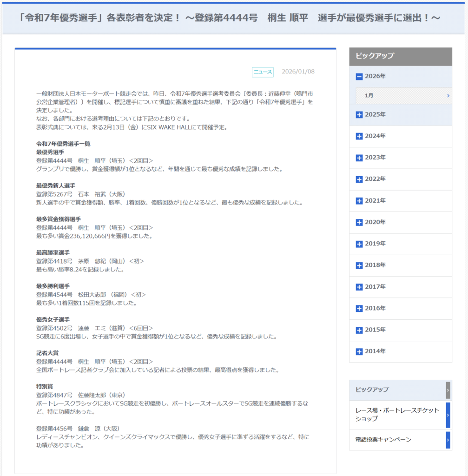The width and height of the screenshot is (468, 476).
Task: Click the 2019年 plus icon
Action: coord(359,244)
